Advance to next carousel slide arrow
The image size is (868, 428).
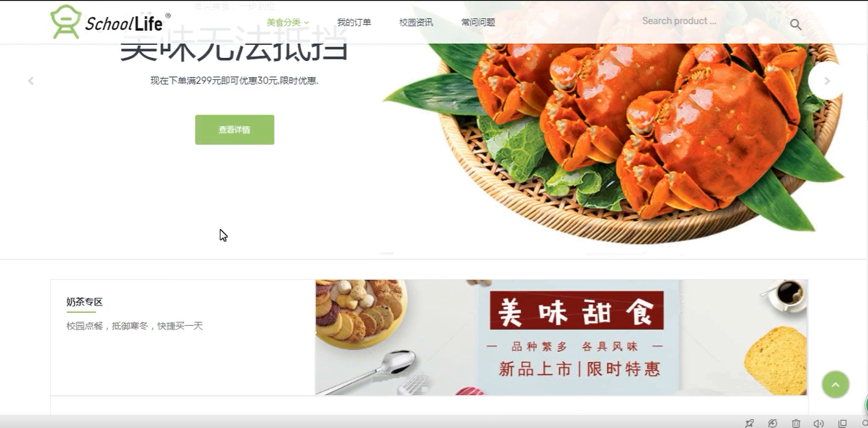coord(826,81)
